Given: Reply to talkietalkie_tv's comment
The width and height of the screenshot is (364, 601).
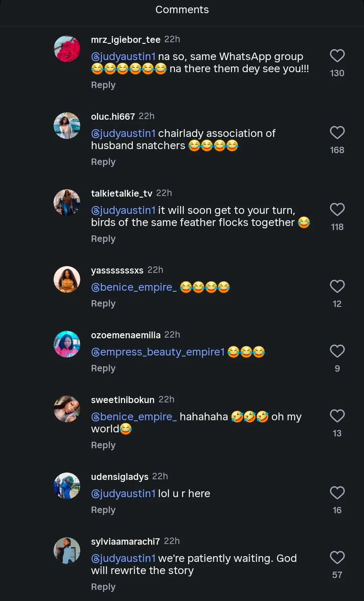Looking at the screenshot, I should [103, 239].
